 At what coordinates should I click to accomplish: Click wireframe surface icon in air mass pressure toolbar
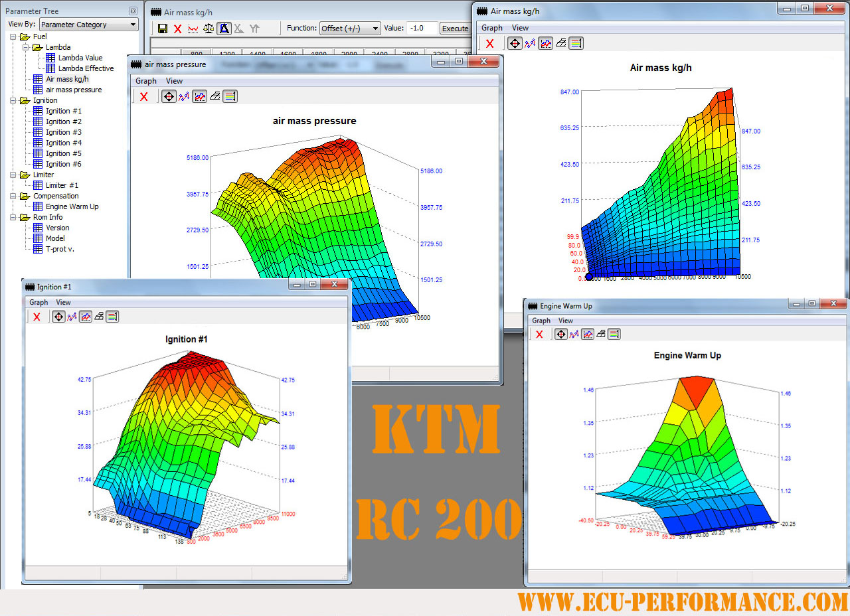(214, 96)
